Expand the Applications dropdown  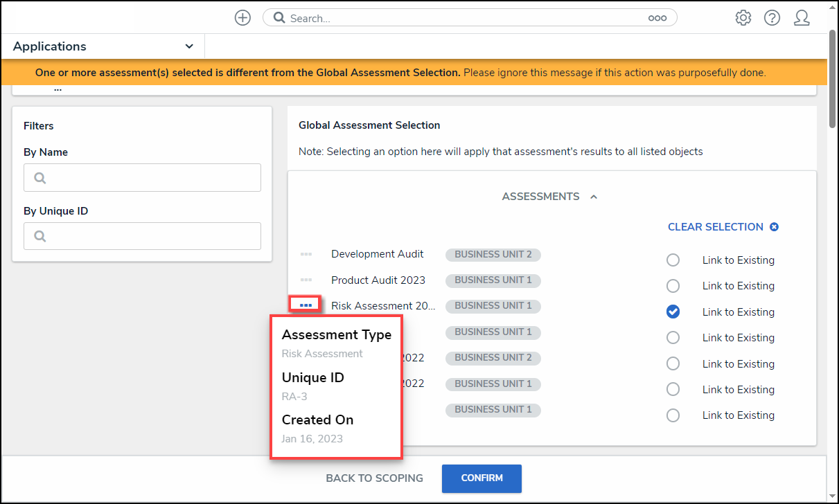(x=189, y=46)
